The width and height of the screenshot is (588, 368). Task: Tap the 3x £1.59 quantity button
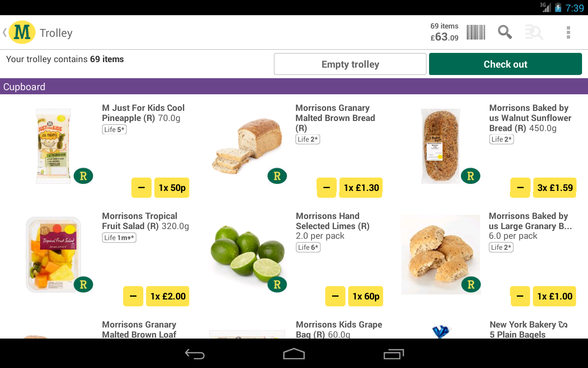pos(554,188)
